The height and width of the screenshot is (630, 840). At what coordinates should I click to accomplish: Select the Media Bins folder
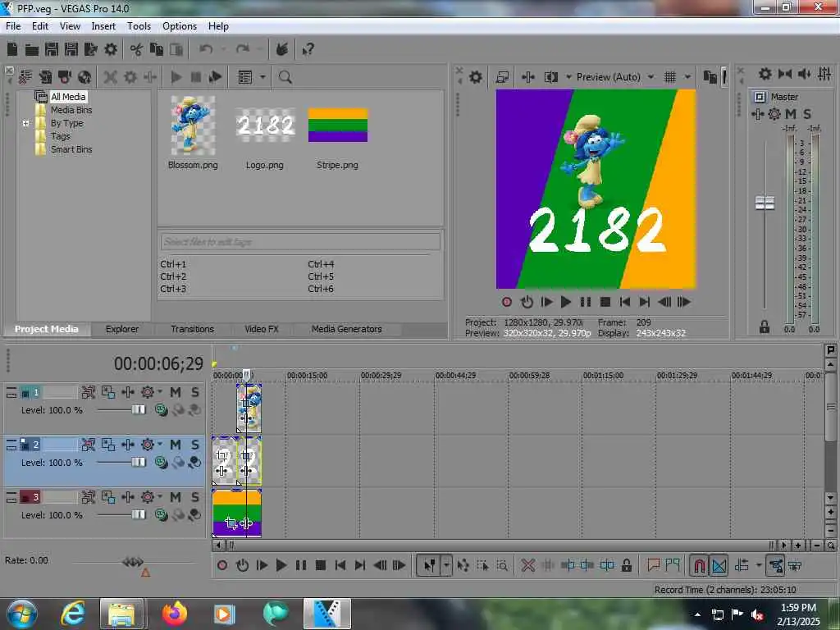pyautogui.click(x=71, y=110)
